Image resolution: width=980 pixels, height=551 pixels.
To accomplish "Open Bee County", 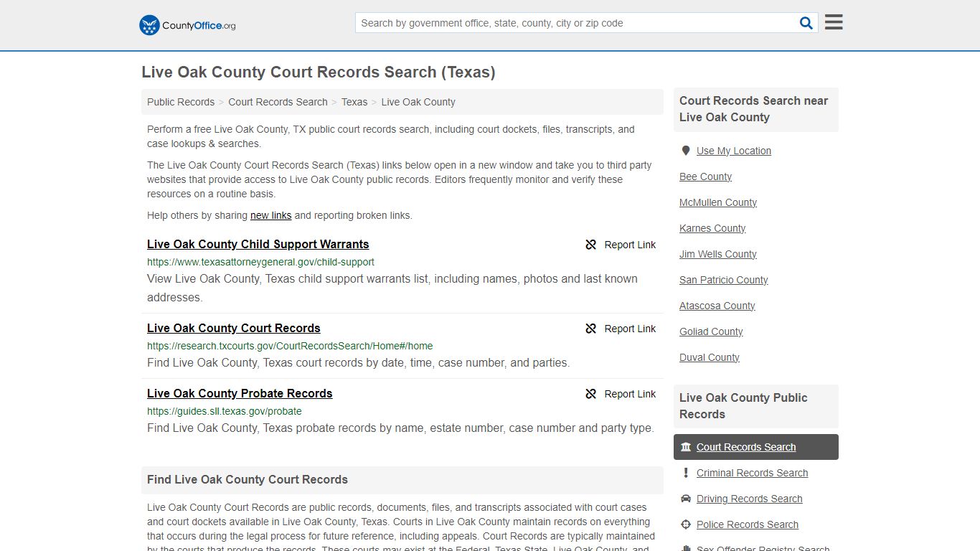I will click(x=706, y=176).
